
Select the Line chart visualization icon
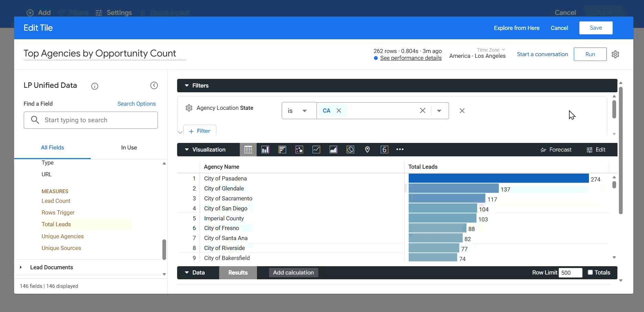(316, 149)
